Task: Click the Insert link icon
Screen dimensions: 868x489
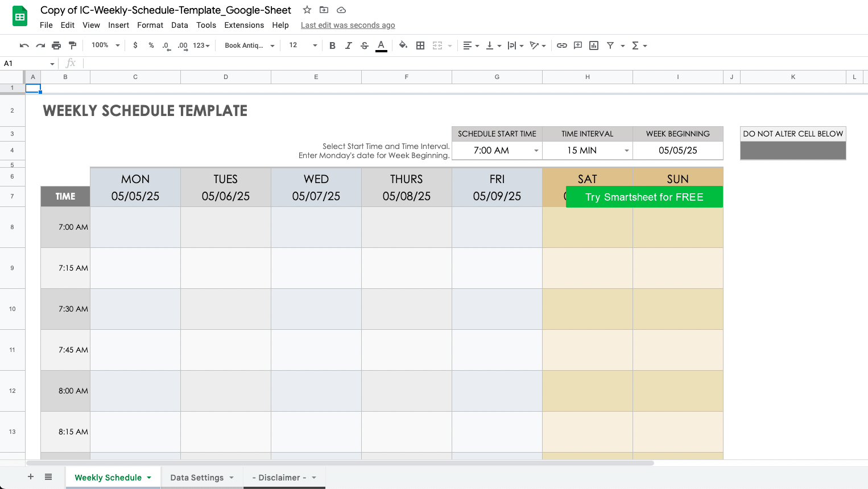Action: [x=562, y=45]
